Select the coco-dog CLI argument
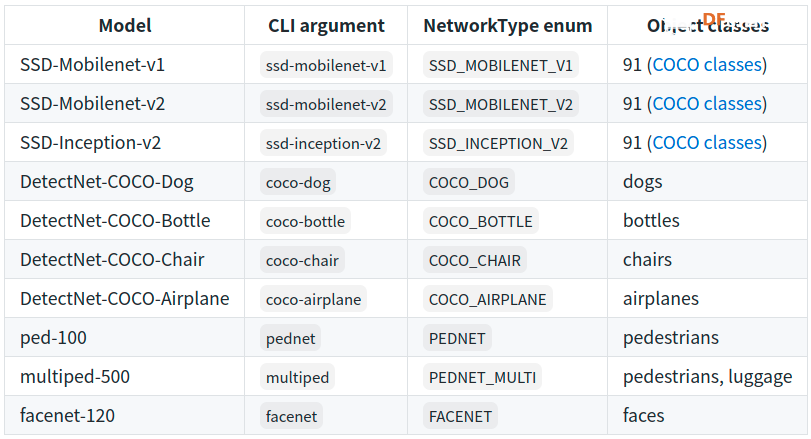Viewport: 811px width, 439px height. point(298,183)
